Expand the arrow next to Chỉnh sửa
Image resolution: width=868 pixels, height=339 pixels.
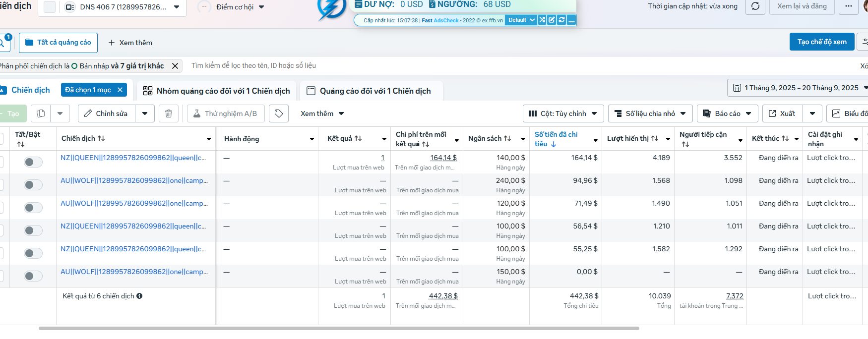(x=145, y=113)
